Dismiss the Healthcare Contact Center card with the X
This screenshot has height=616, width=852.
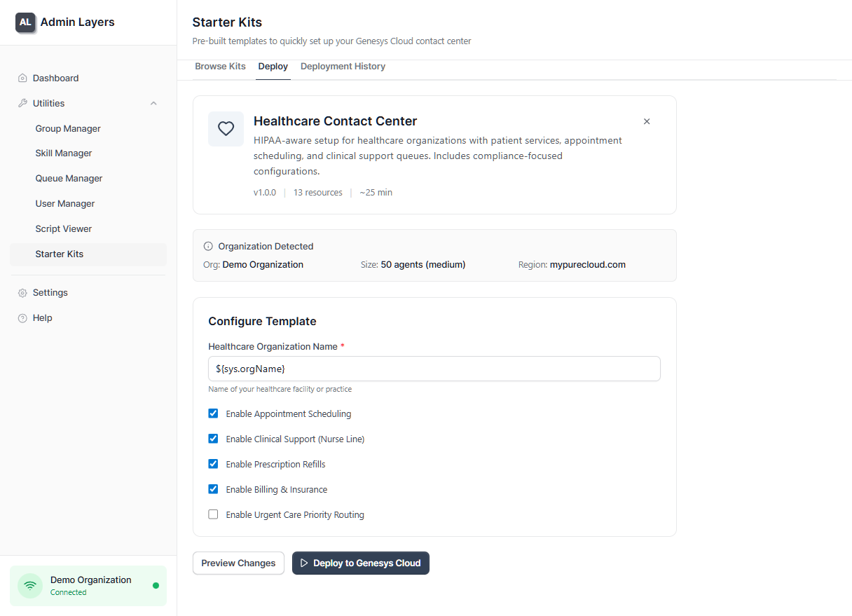pyautogui.click(x=647, y=121)
